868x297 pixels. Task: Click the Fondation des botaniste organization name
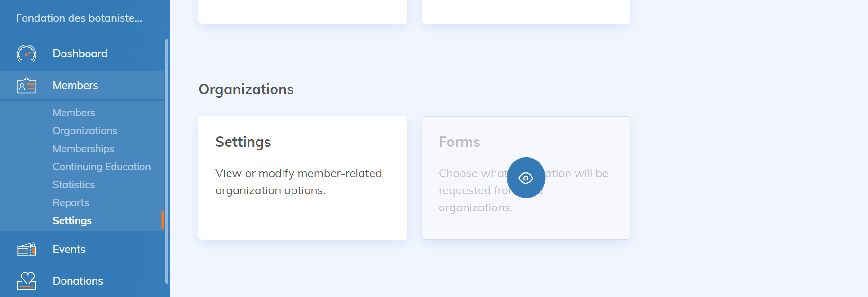click(x=79, y=18)
